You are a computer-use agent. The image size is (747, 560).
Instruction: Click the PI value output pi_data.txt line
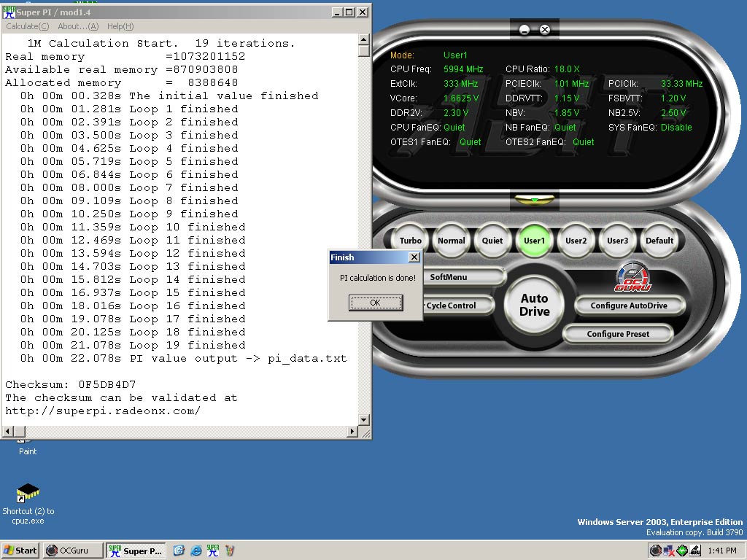(183, 358)
